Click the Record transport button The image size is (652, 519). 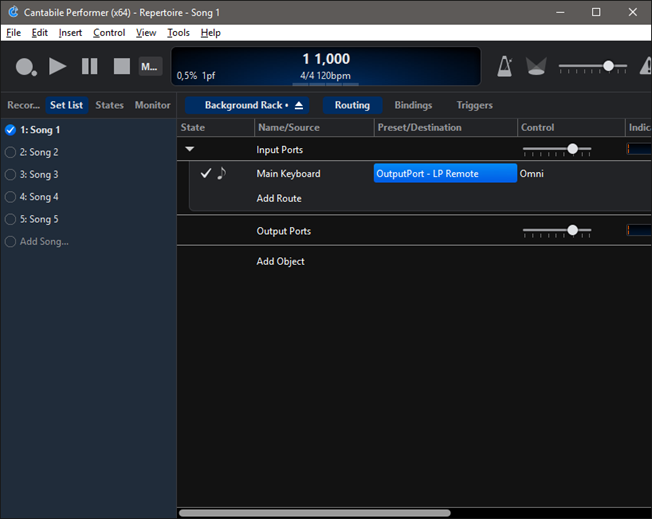coord(26,67)
